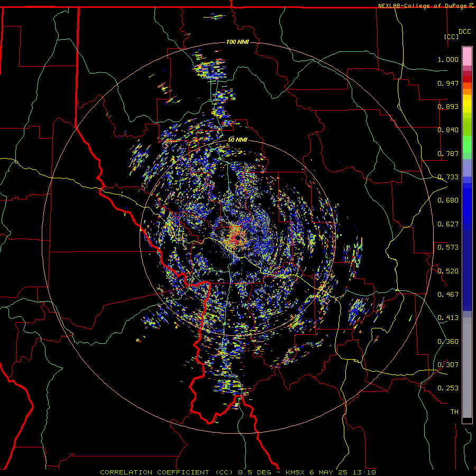Select the 0.573 color scale value
Viewport: 476px width, 476px height.
[448, 248]
